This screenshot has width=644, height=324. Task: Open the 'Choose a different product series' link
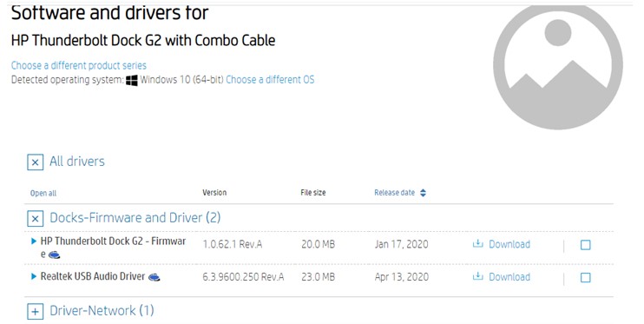(x=78, y=65)
